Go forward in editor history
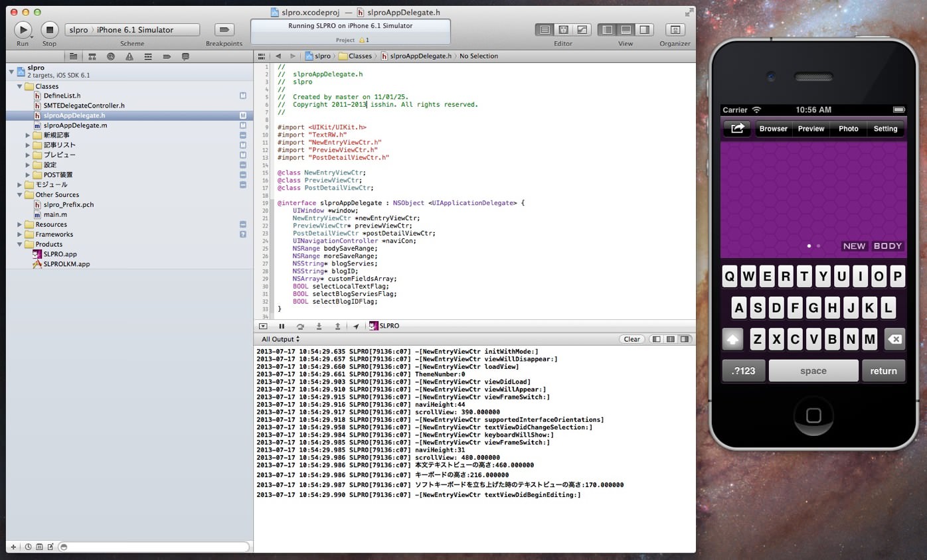This screenshot has width=927, height=560. [293, 56]
